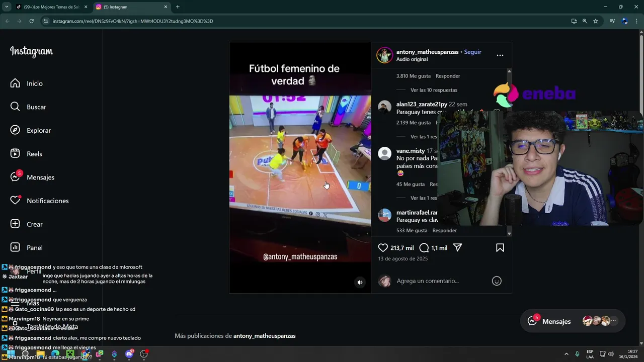This screenshot has height=362, width=644.
Task: Select Crear plus icon
Action: point(15,224)
